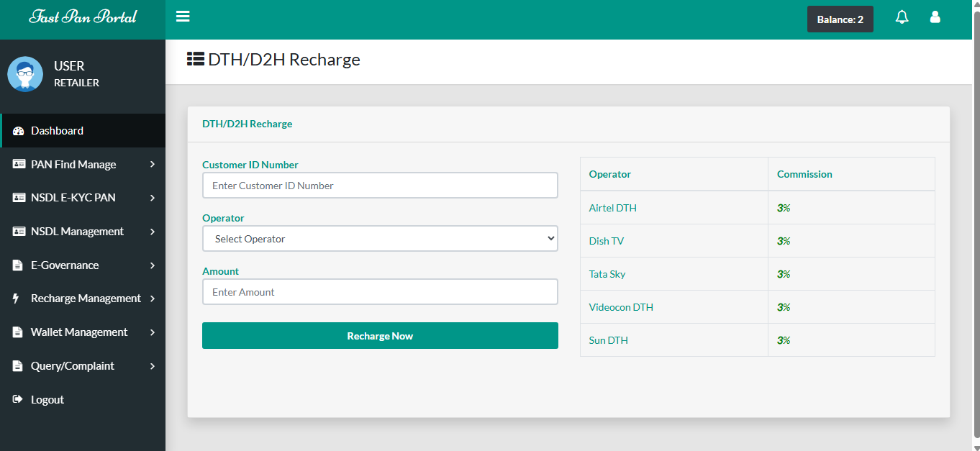Click the Balance: 2 button
Screen dimensions: 980x451
[840, 19]
